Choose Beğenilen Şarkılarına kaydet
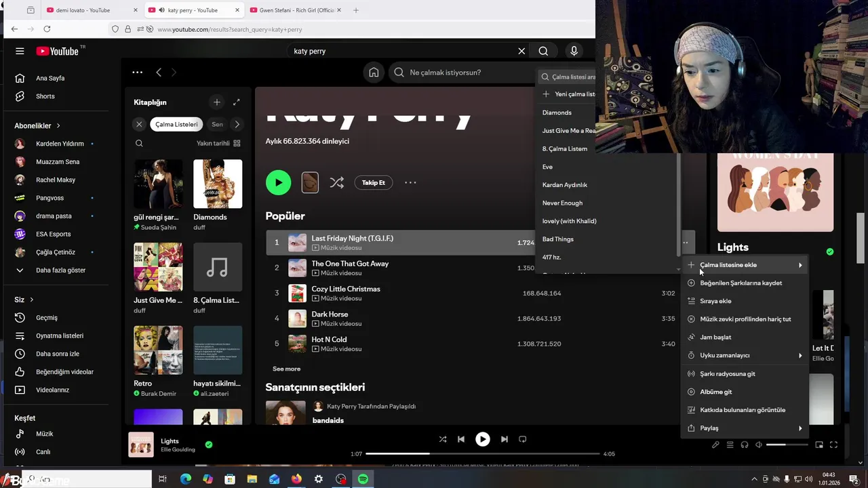 745,283
